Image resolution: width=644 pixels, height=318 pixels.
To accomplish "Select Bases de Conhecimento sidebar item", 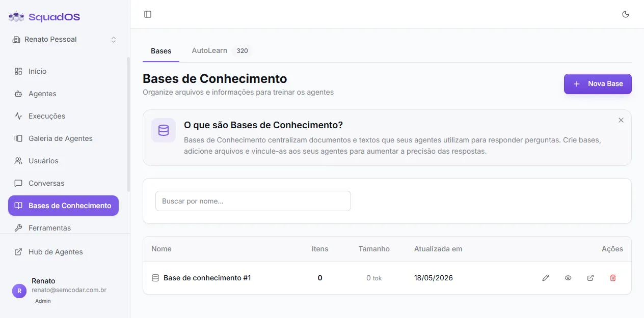I will pos(63,206).
